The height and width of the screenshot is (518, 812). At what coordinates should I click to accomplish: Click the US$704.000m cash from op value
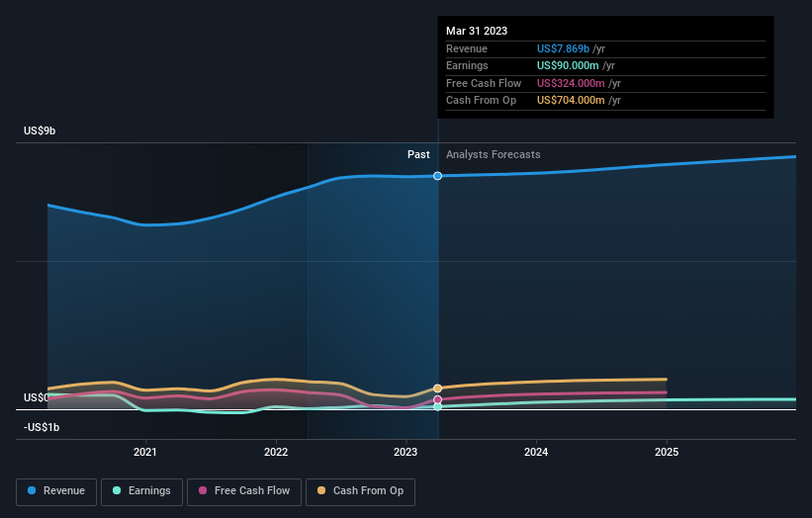click(571, 101)
